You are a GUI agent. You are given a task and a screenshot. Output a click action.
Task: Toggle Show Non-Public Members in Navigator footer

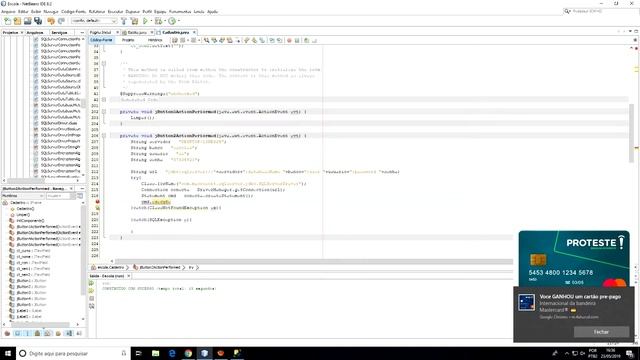point(38,333)
